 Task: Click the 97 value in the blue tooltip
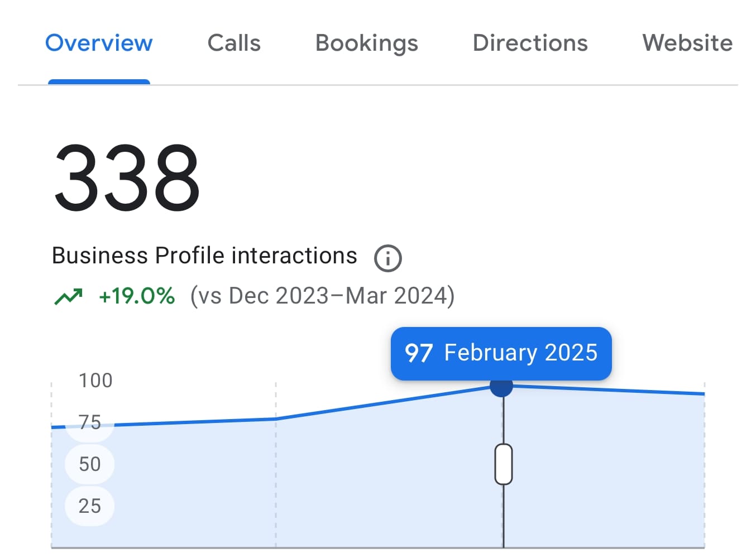click(419, 353)
